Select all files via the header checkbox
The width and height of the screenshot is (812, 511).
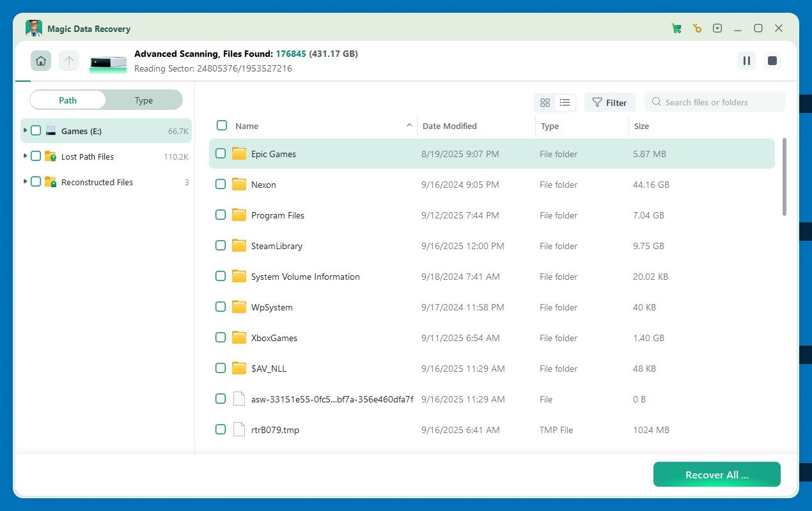coord(222,126)
